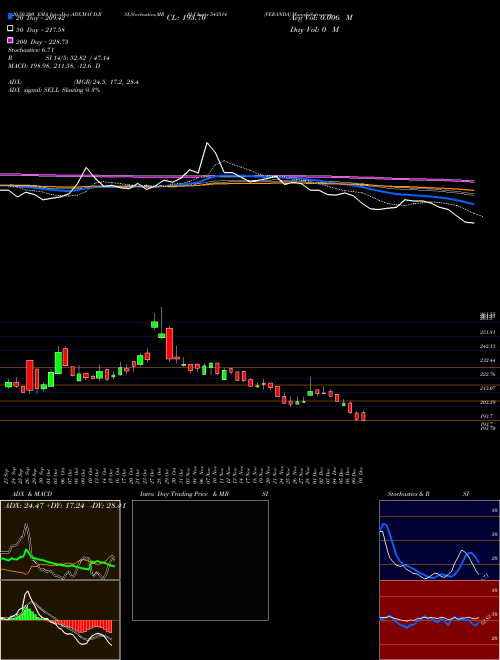The height and width of the screenshot is (660, 500).
Task: Click the 'Stochastics & R' panel title
Action: pos(409,494)
